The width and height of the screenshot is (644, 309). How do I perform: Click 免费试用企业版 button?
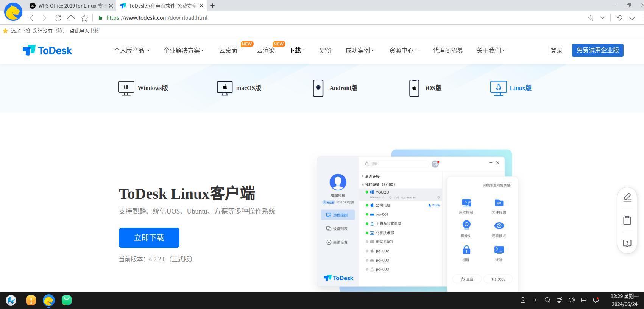click(598, 50)
